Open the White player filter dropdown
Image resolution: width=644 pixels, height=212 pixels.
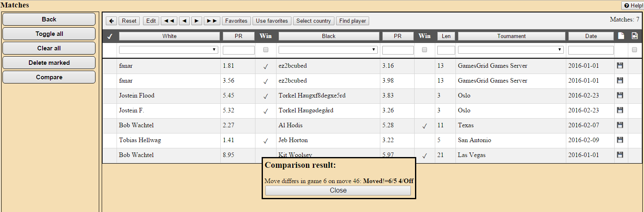(169, 50)
